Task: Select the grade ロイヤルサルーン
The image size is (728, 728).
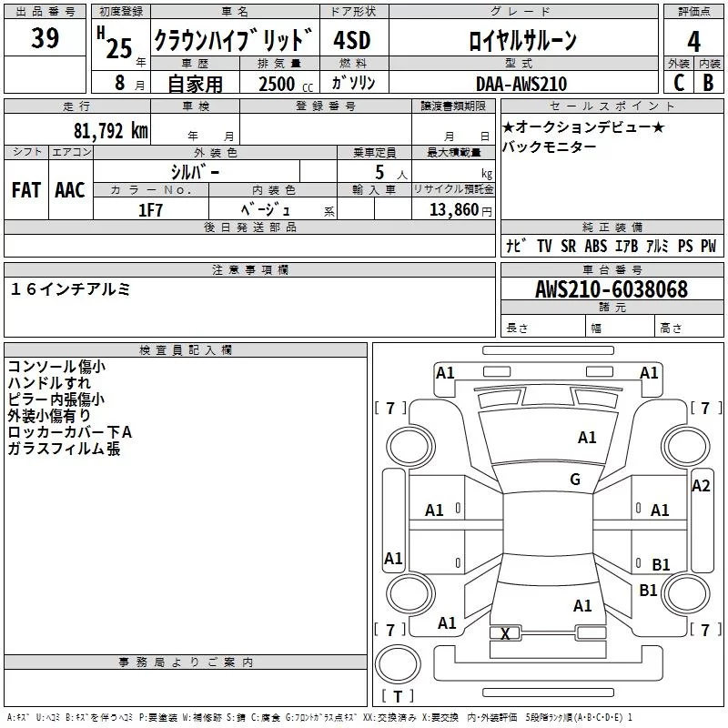Action: pos(522,40)
